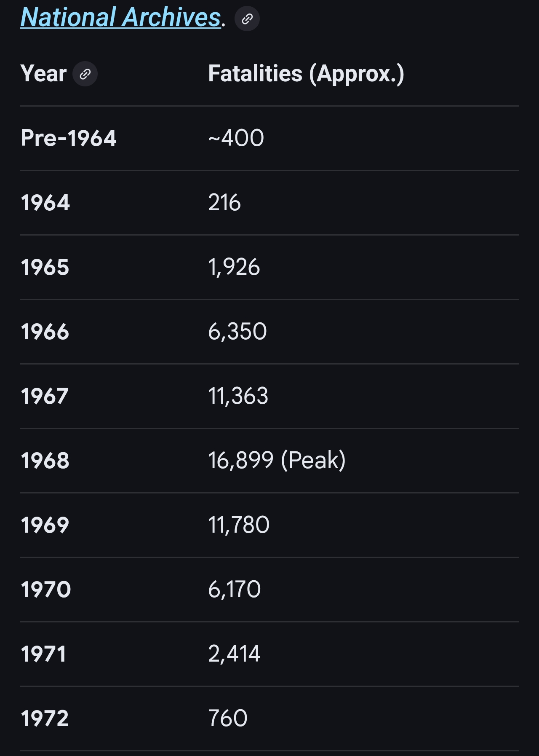Image resolution: width=539 pixels, height=756 pixels.
Task: Click the 2,414 fatalities value
Action: click(234, 654)
